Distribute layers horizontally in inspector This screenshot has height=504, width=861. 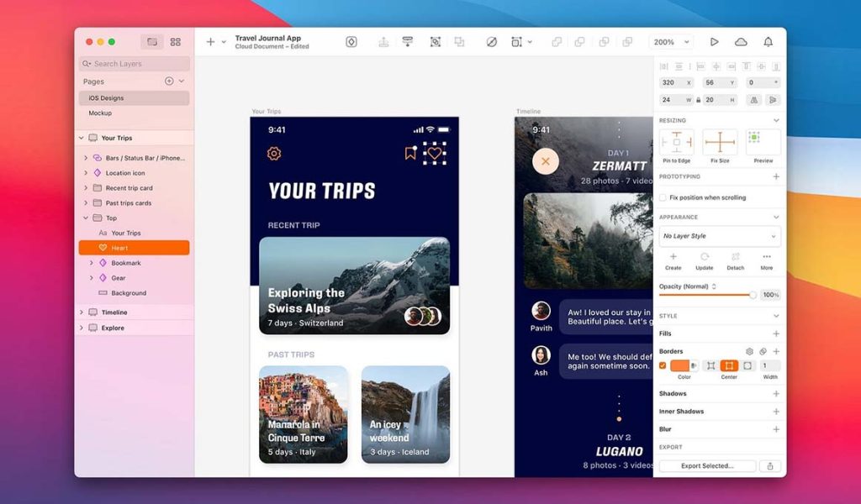664,66
